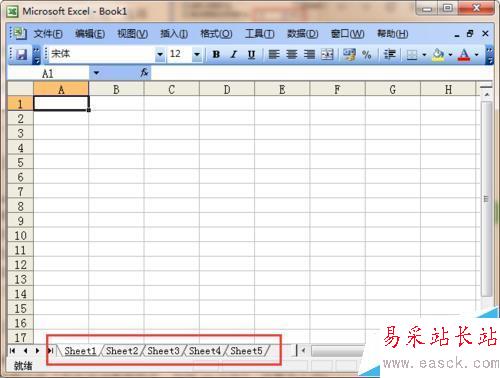Viewport: 500px width, 378px height.
Task: Select row 12 header
Action: coord(20,265)
